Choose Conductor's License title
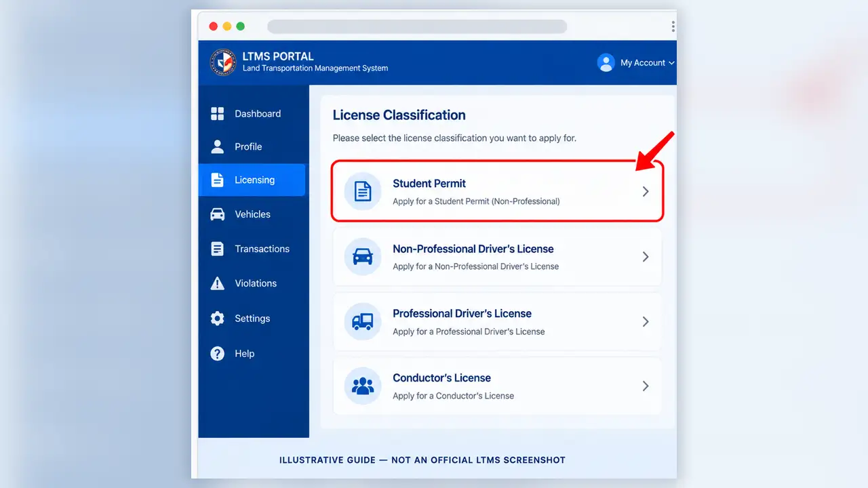 click(441, 378)
